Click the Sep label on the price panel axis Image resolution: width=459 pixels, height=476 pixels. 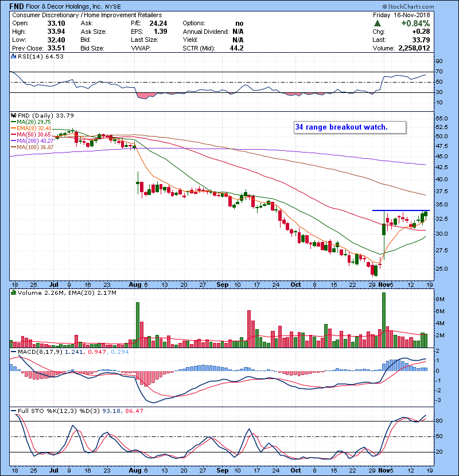pos(223,285)
